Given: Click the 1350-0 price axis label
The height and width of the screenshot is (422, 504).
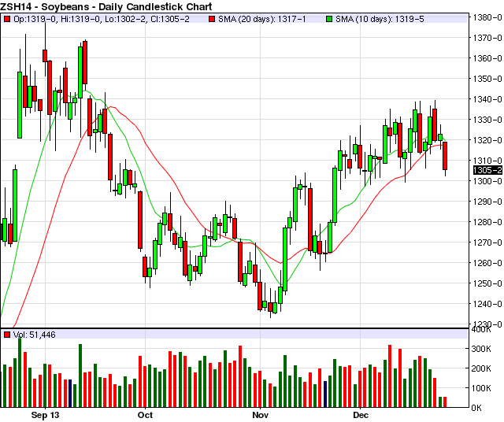Looking at the screenshot, I should click(487, 79).
